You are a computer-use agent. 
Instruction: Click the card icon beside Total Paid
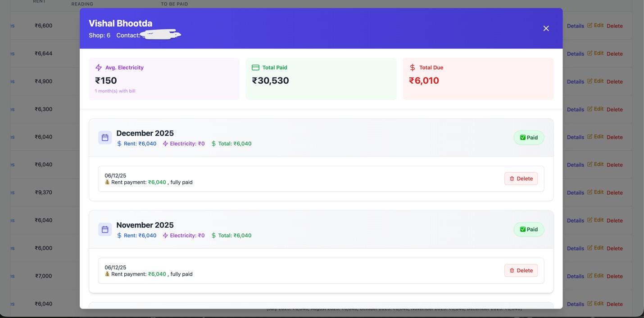click(x=255, y=67)
